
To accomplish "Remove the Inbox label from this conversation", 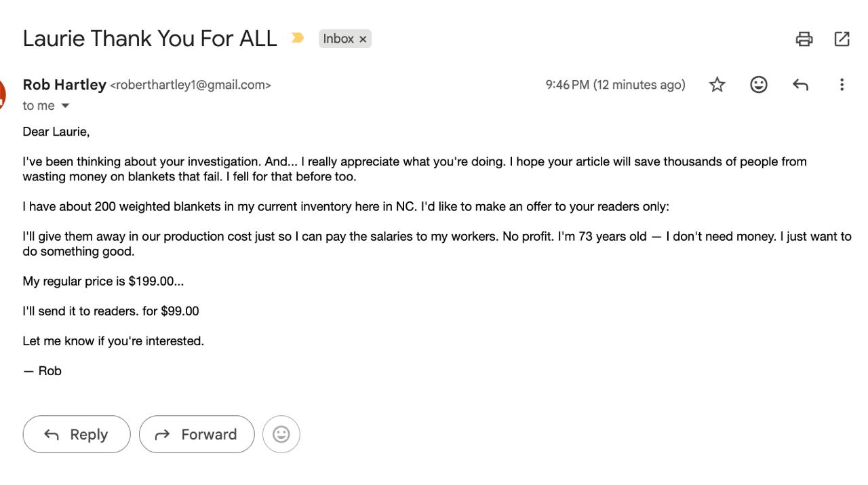I will coord(363,39).
